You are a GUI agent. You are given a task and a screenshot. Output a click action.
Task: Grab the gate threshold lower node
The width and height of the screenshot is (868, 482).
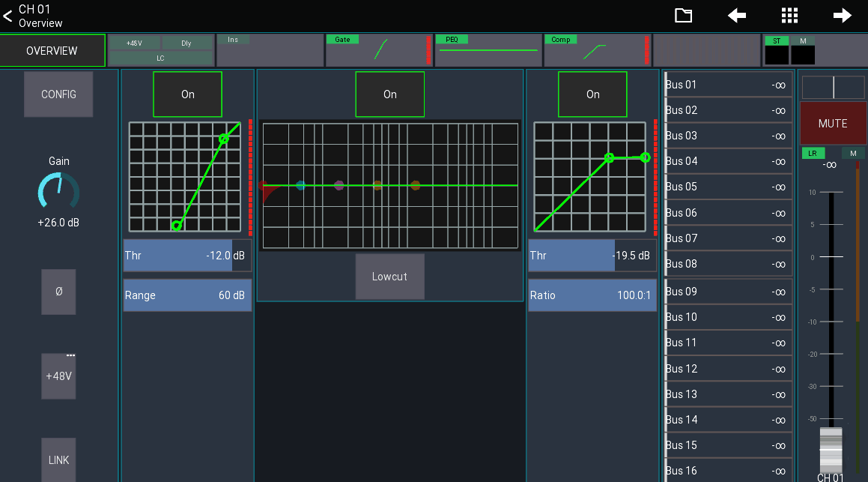click(x=177, y=226)
